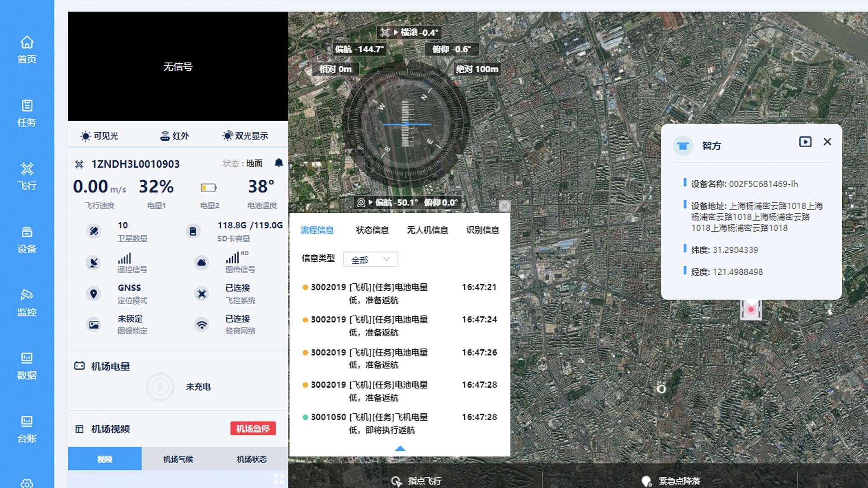Close the 智方 device info popup
The image size is (868, 488).
(x=827, y=142)
